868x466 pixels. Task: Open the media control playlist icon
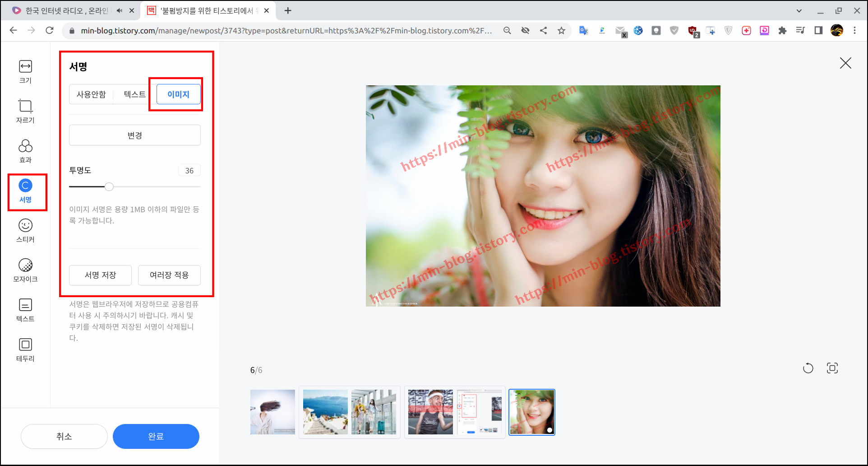coord(800,30)
